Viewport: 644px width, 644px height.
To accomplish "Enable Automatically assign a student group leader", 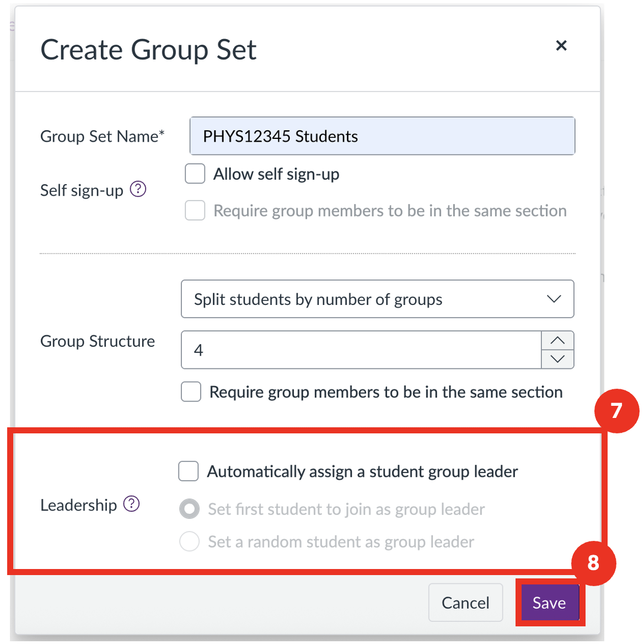I will click(x=188, y=471).
